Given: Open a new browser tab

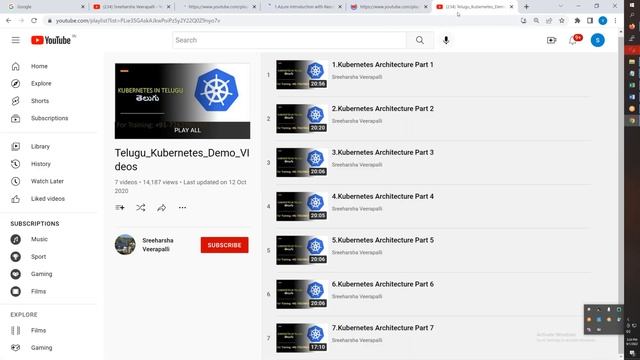Looking at the screenshot, I should click(526, 7).
